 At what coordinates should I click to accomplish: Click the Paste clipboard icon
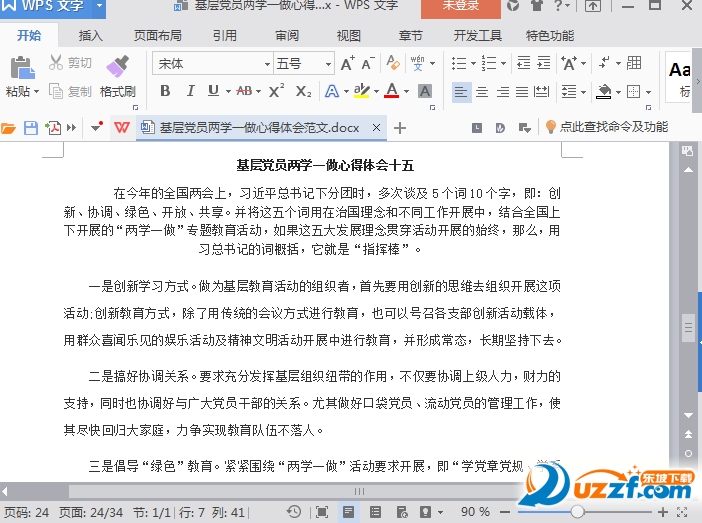[x=21, y=68]
